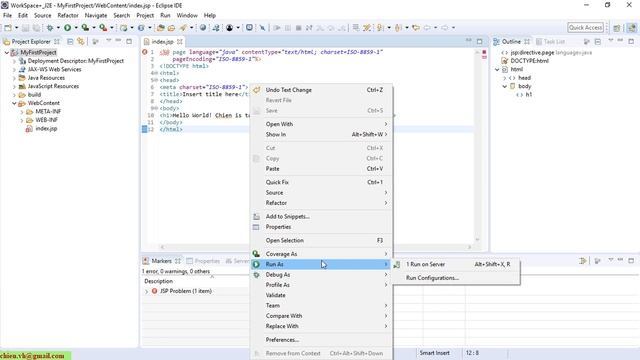The image size is (640, 360).
Task: Open the Project Explorer view menu arrow
Action: (x=108, y=41)
